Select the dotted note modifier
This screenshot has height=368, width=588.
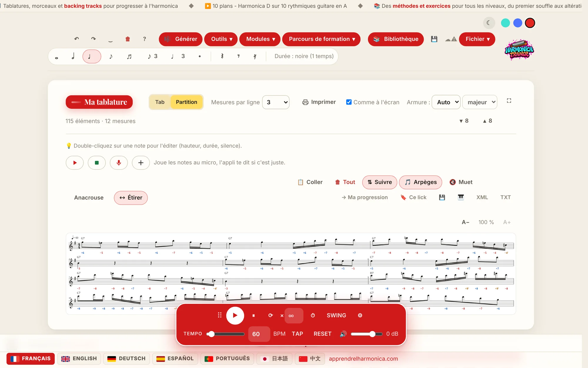click(200, 56)
